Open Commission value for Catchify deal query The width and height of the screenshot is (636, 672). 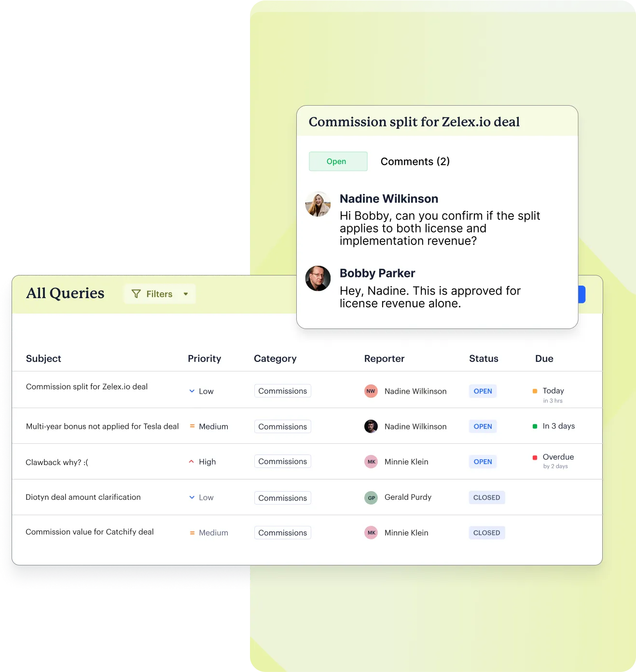coord(90,532)
